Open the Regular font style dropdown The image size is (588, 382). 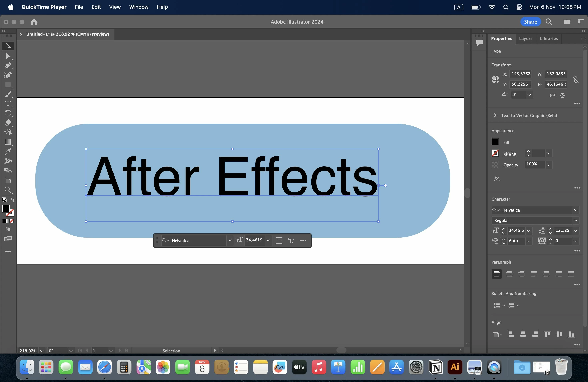(575, 220)
